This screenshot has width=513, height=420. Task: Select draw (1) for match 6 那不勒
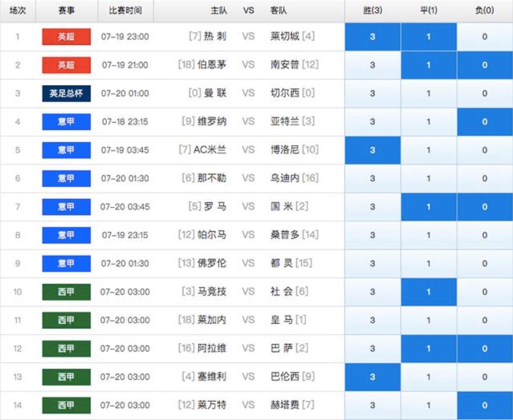click(x=428, y=179)
